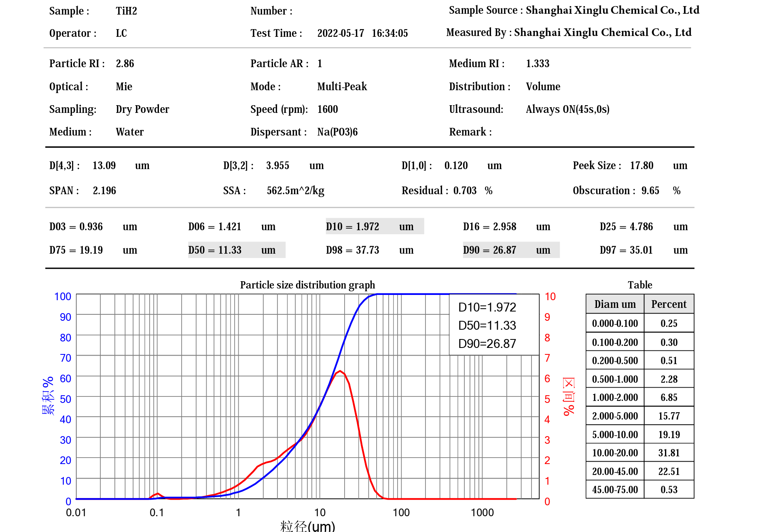Click the Obscuration value 9.65
This screenshot has width=760, height=532.
point(650,191)
